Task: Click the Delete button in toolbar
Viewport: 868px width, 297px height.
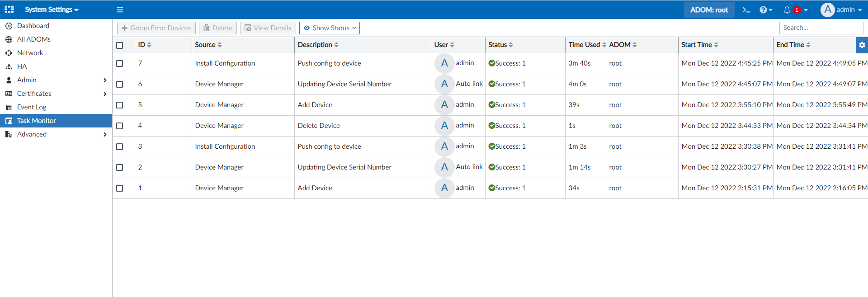Action: pyautogui.click(x=217, y=28)
